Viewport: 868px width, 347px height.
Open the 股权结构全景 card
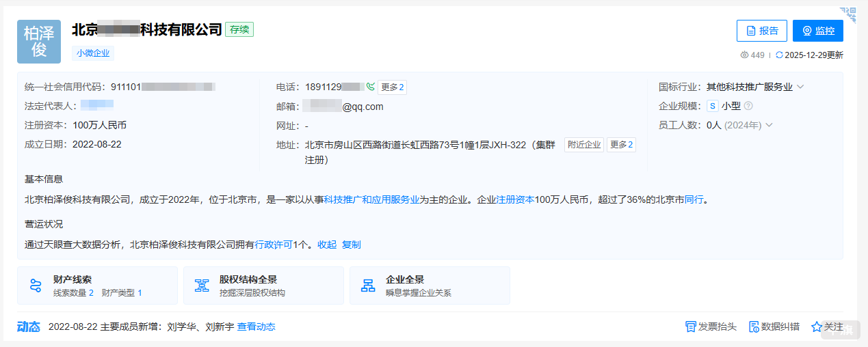tap(263, 286)
